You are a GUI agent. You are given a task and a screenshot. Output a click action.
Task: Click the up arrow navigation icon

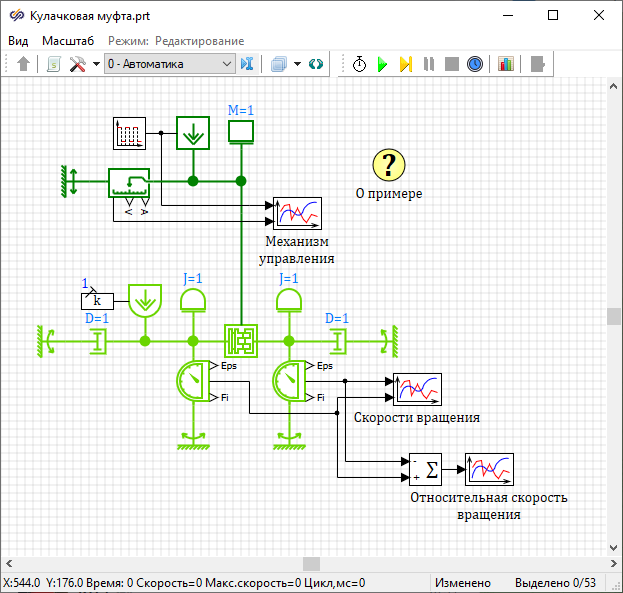tap(24, 64)
